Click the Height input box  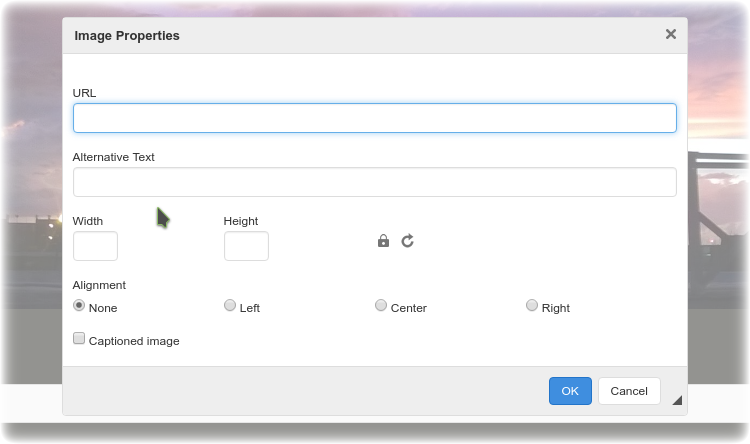tap(246, 246)
